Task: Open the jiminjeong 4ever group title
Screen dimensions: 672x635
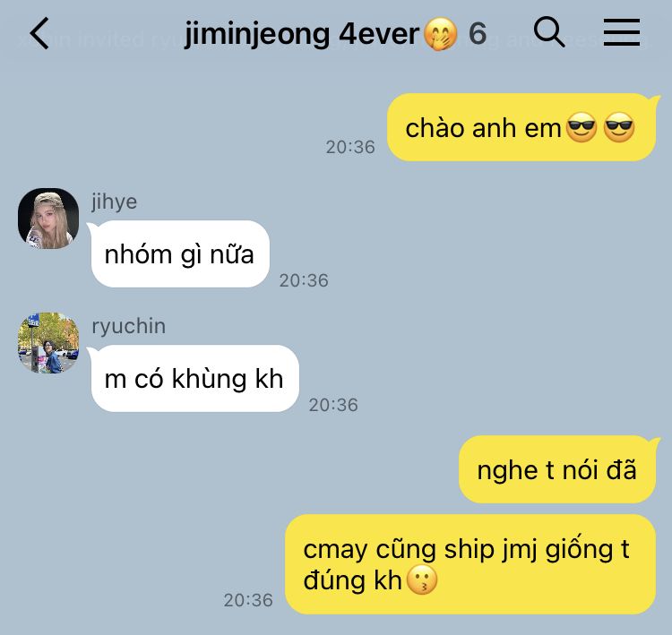Action: coord(302,34)
